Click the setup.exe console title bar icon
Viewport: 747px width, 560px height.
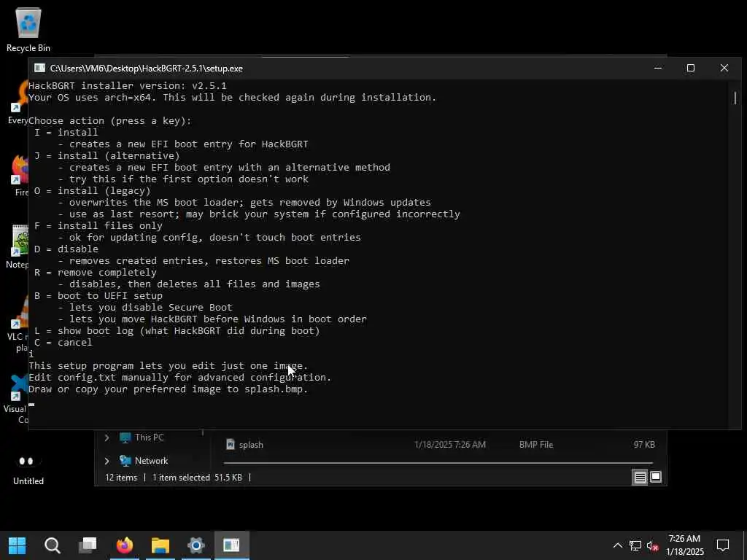[x=40, y=68]
